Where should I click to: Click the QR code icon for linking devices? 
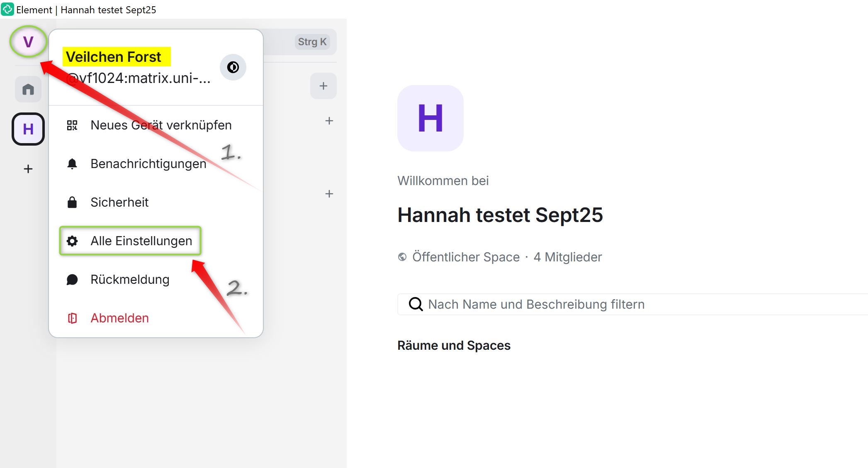pyautogui.click(x=72, y=125)
